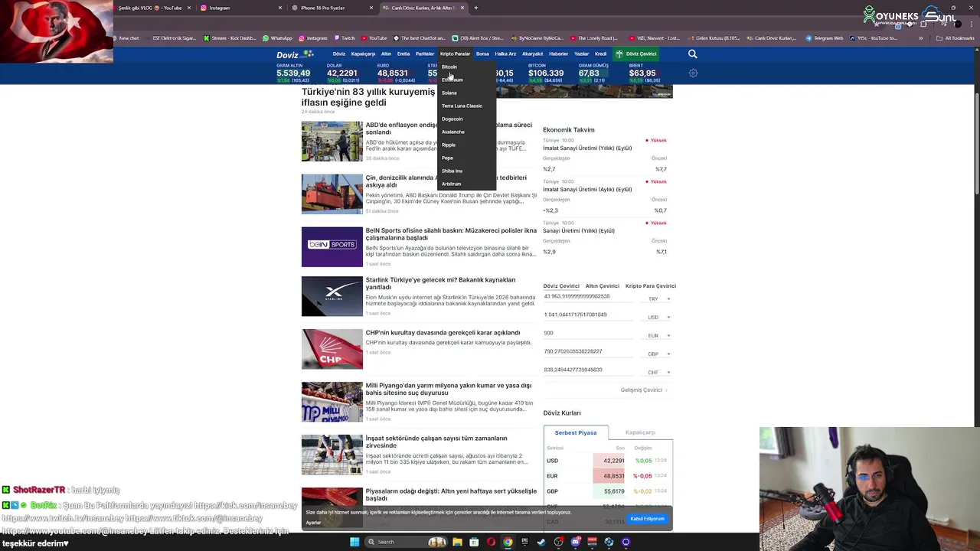Open the beIN Sports news thumbnail

pos(332,246)
